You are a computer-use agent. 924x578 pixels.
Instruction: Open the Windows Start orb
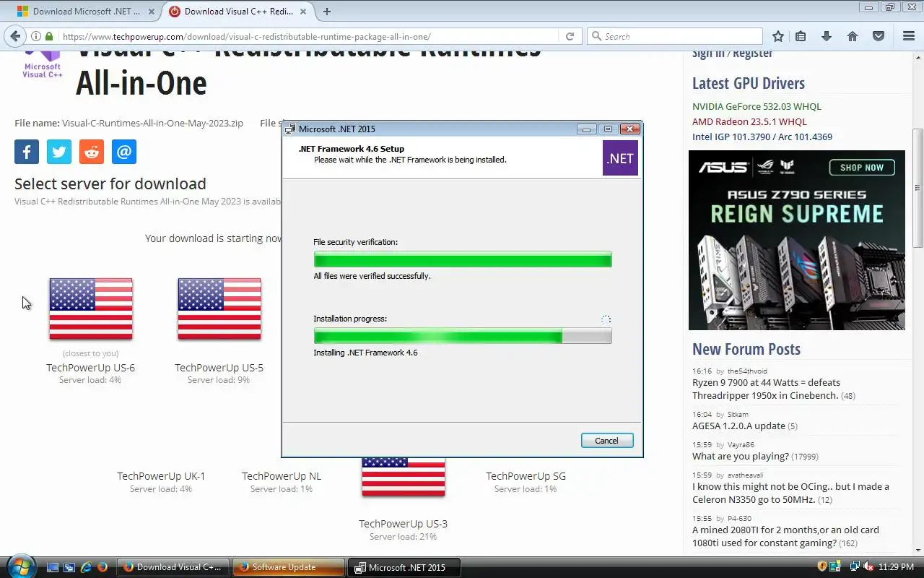[19, 566]
